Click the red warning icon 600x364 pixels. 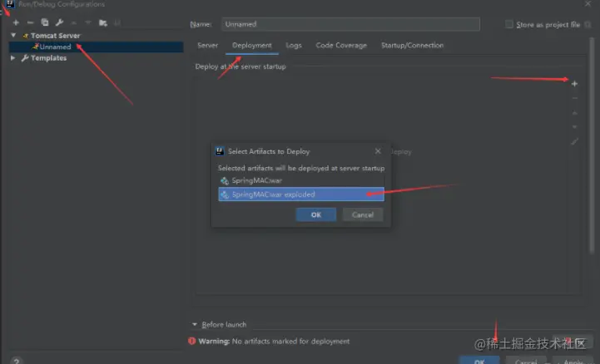click(x=191, y=341)
